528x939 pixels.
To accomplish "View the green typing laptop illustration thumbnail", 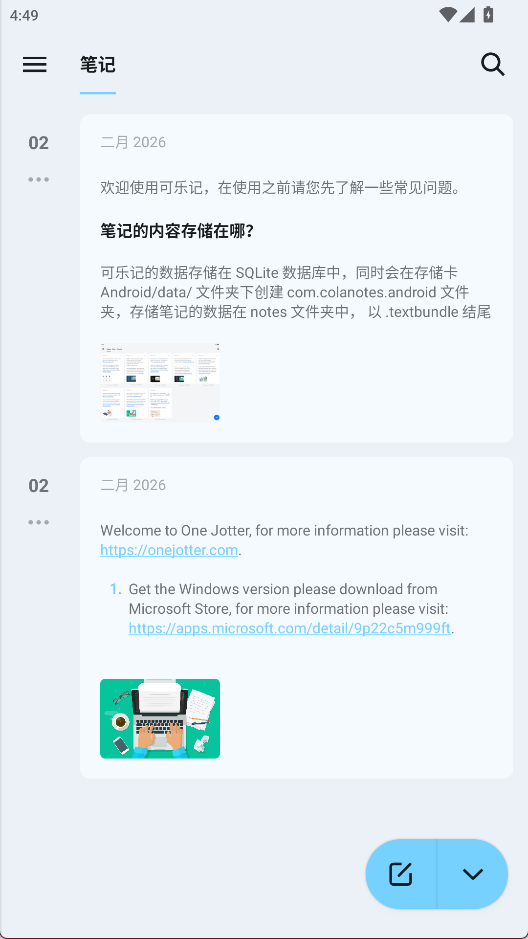I will click(160, 719).
